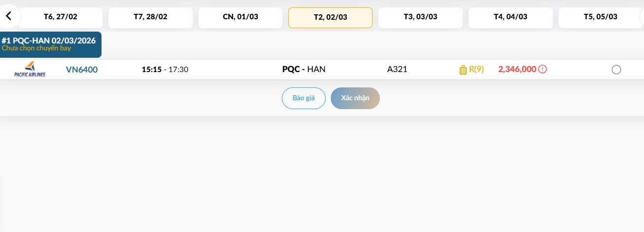Go to the T5, 05/03 date tab

tap(600, 17)
